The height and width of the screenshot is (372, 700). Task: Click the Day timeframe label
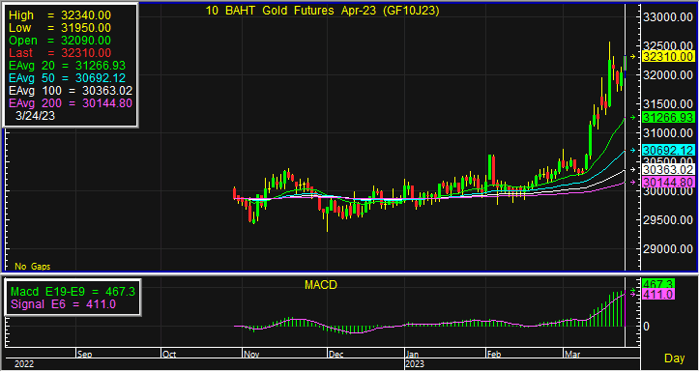click(x=674, y=358)
